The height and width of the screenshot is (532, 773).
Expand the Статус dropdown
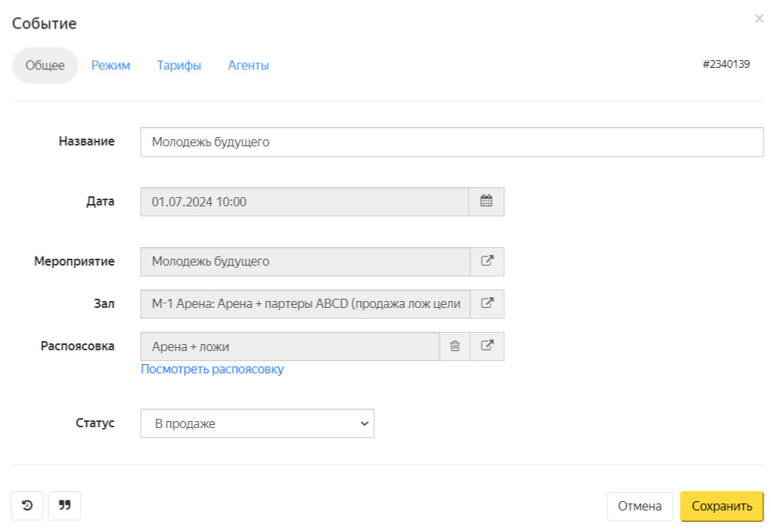pos(256,423)
